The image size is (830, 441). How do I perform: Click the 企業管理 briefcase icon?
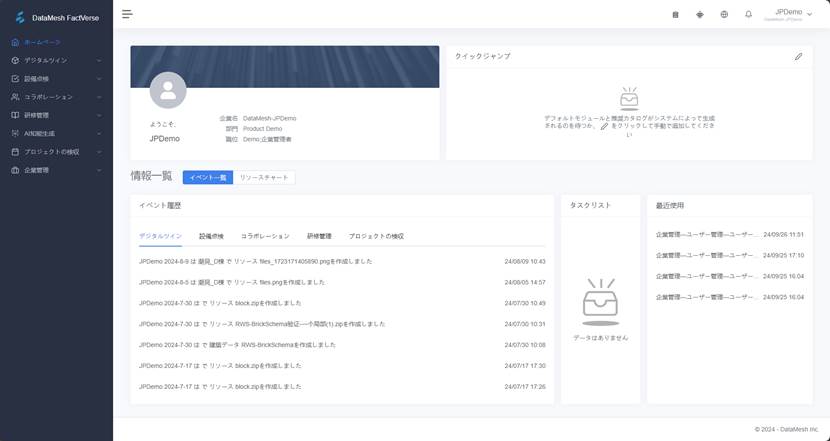click(x=15, y=170)
